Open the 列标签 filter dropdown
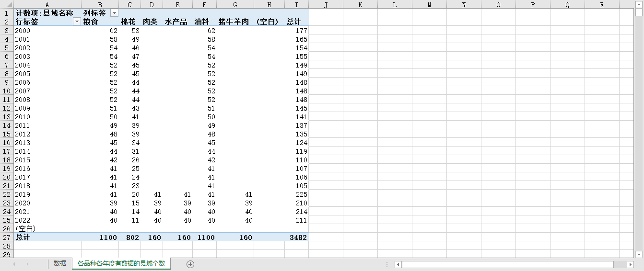Viewport: 644px width, 271px height. pyautogui.click(x=114, y=13)
